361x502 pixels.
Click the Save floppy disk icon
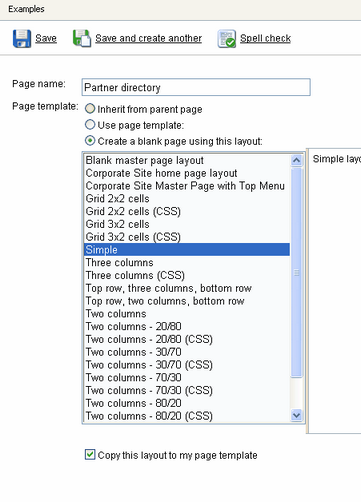[x=22, y=39]
